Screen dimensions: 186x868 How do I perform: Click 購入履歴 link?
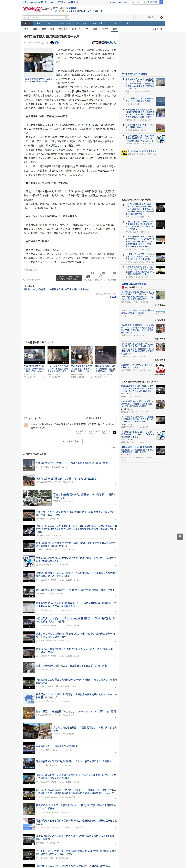[152, 18]
